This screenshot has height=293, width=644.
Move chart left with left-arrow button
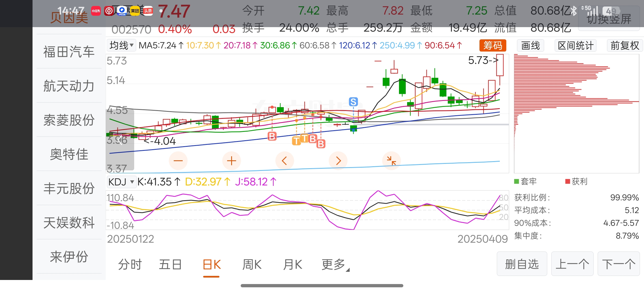tap(285, 161)
